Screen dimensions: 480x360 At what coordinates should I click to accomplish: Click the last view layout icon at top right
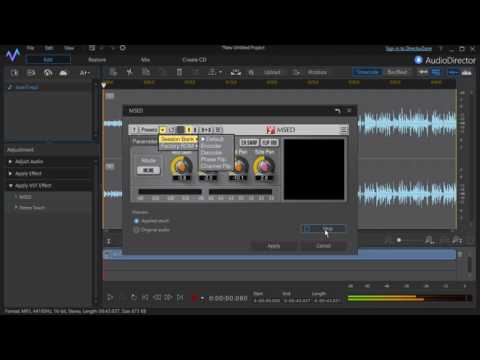467,72
